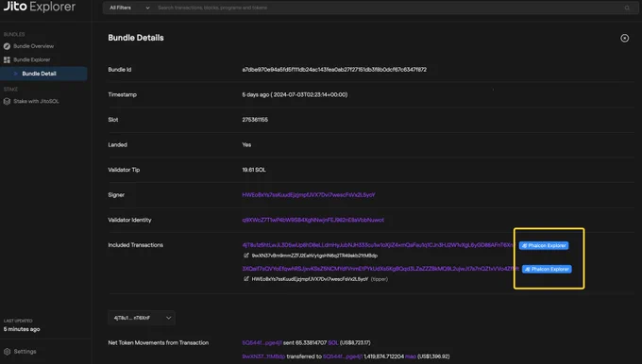Click the Settings gear icon
Screen dimensions: 642x364
pos(7,352)
